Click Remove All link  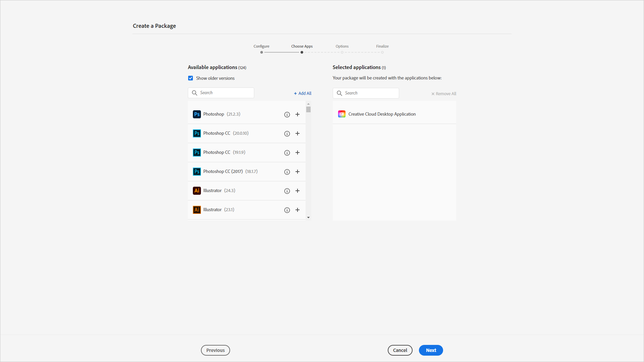(x=444, y=94)
